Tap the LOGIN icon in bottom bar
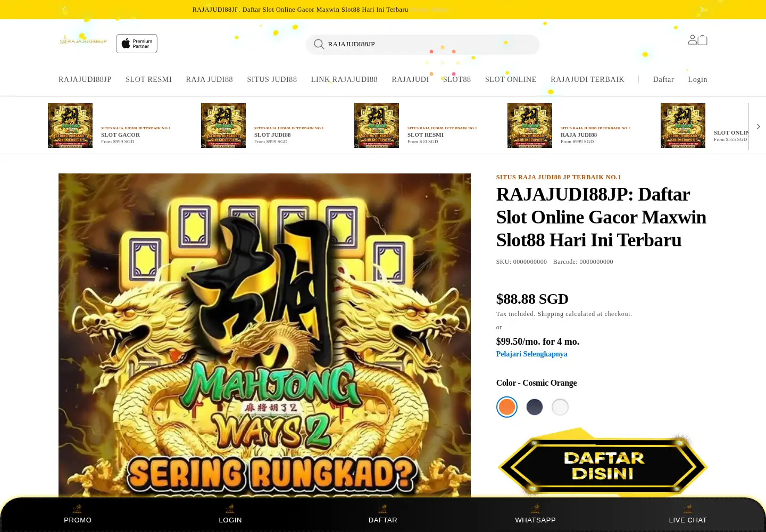The width and height of the screenshot is (766, 532). (x=230, y=509)
